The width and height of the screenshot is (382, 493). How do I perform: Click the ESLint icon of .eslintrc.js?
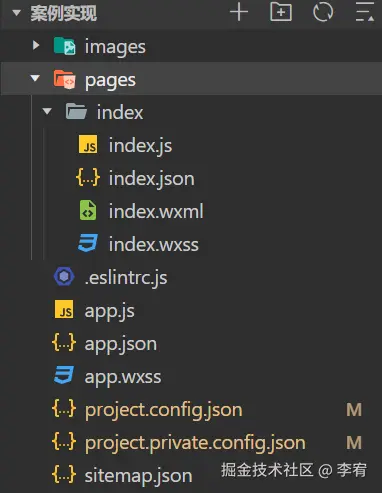pos(64,276)
